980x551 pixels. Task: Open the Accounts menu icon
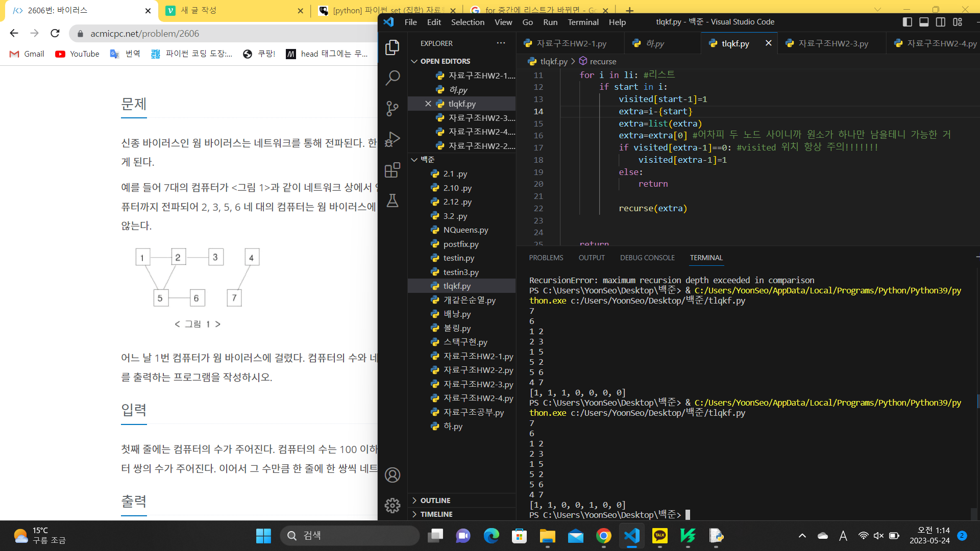click(x=392, y=475)
